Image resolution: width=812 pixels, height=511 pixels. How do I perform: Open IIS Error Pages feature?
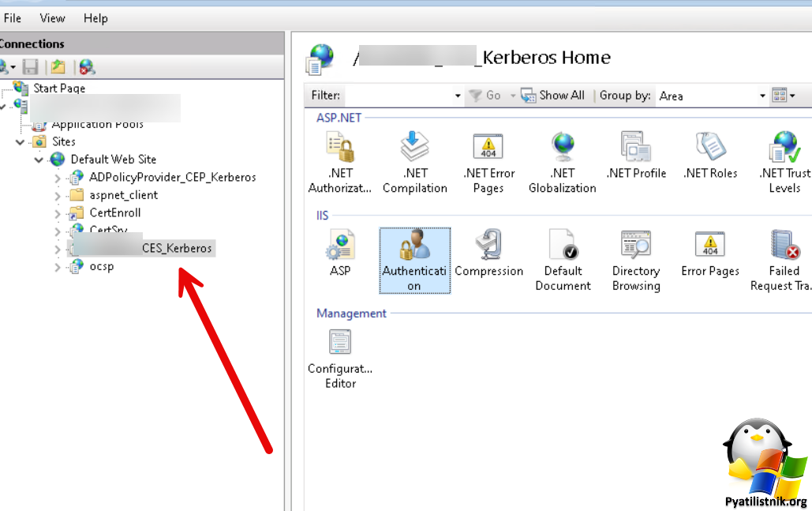[x=710, y=253]
